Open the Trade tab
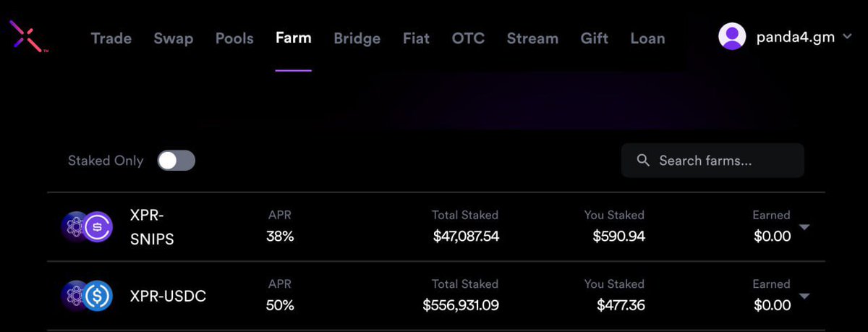The height and width of the screenshot is (332, 868). (111, 38)
